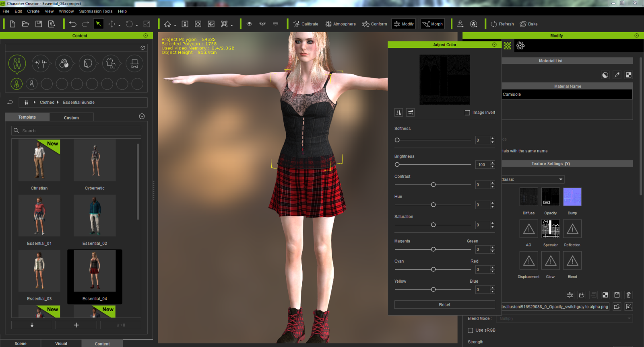The height and width of the screenshot is (347, 644).
Task: Open a project with folder icon
Action: click(x=25, y=24)
